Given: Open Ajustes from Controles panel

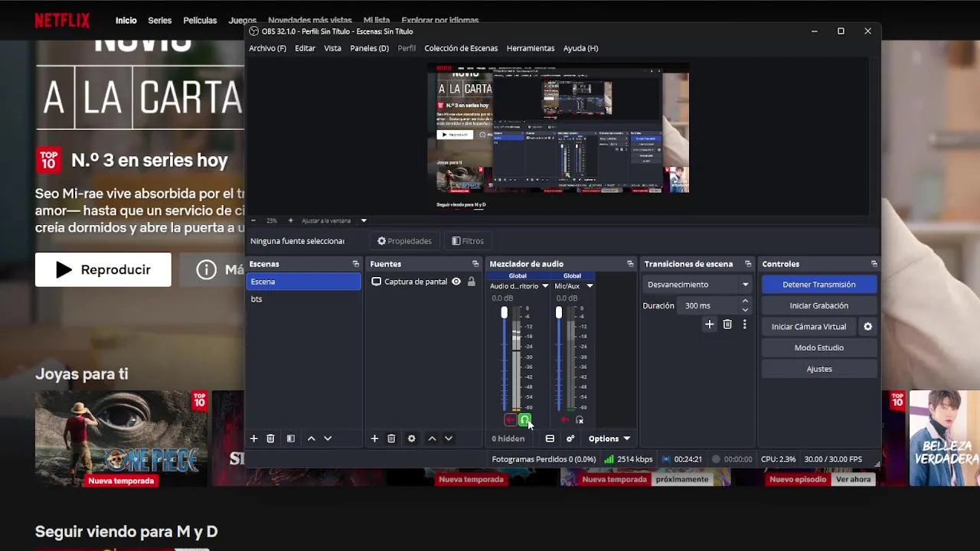Looking at the screenshot, I should tap(819, 369).
